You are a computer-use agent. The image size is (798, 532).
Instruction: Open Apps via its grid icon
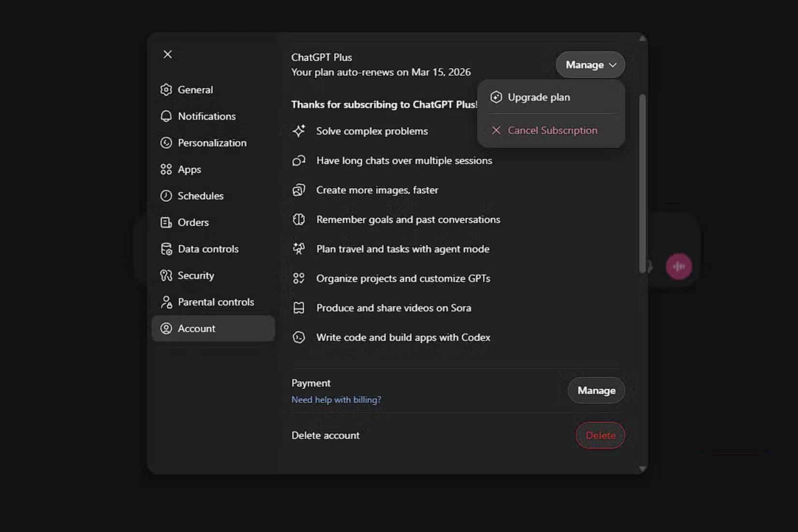pyautogui.click(x=166, y=169)
